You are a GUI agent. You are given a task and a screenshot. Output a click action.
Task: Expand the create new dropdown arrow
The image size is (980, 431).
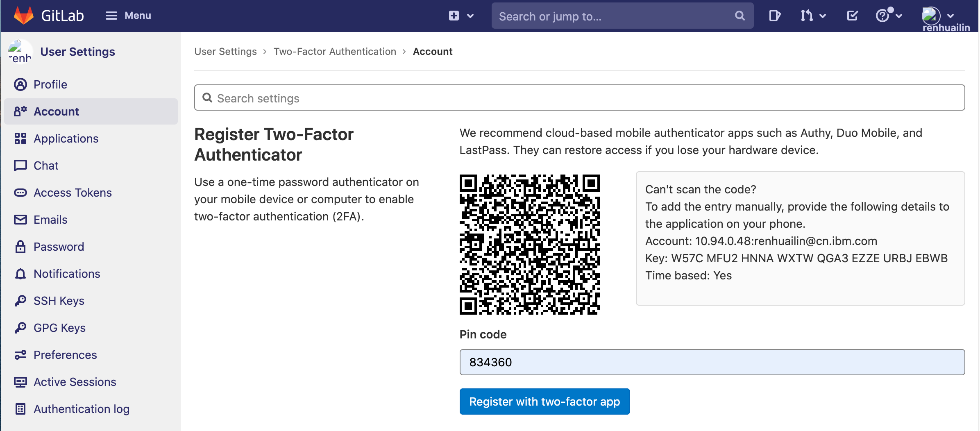tap(470, 16)
